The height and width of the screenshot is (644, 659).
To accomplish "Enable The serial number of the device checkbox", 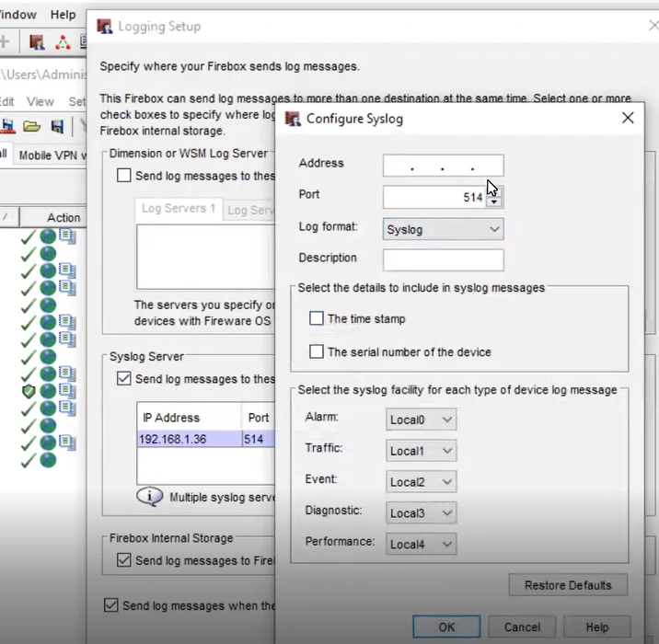I will [317, 351].
